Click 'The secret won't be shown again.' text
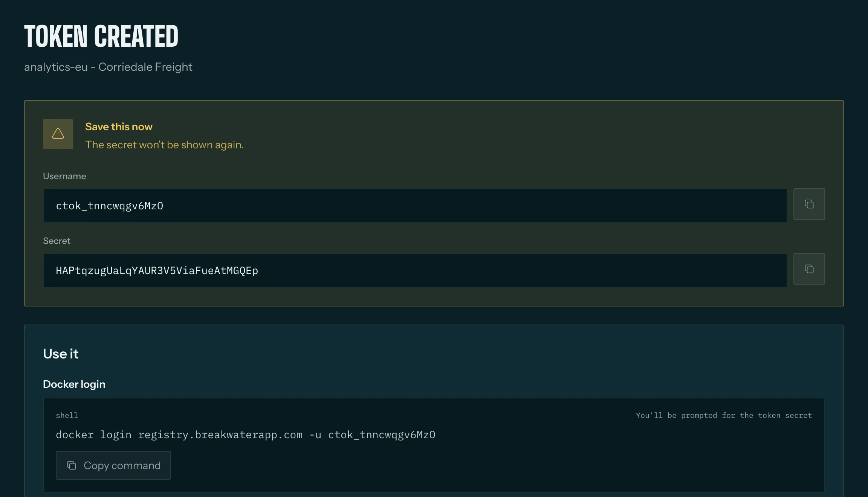 click(164, 145)
